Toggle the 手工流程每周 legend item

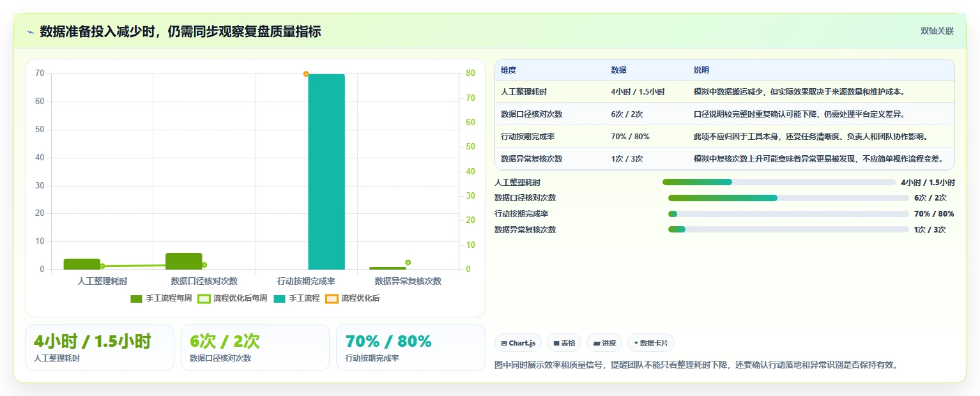(x=161, y=298)
